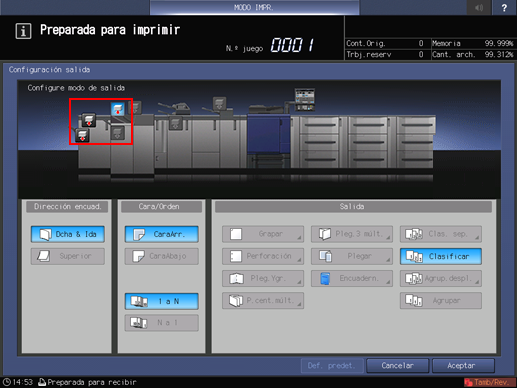Click the info icon beside Preparada para imprimir
This screenshot has width=517, height=388.
tap(23, 31)
